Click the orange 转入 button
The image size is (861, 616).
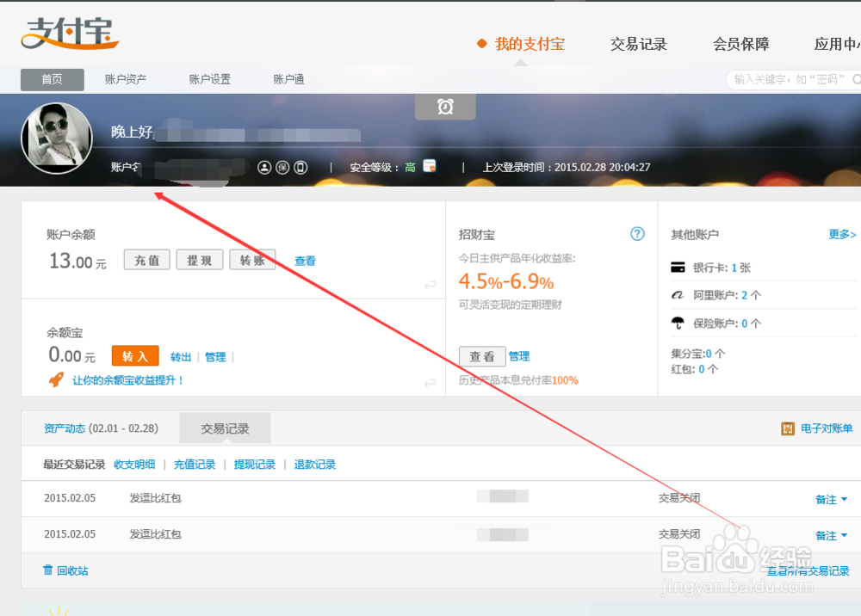pos(135,356)
